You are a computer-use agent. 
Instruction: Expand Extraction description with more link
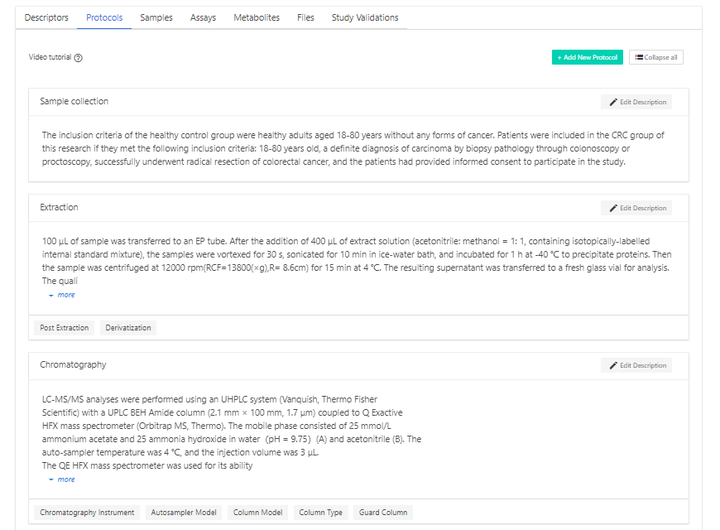tap(62, 295)
